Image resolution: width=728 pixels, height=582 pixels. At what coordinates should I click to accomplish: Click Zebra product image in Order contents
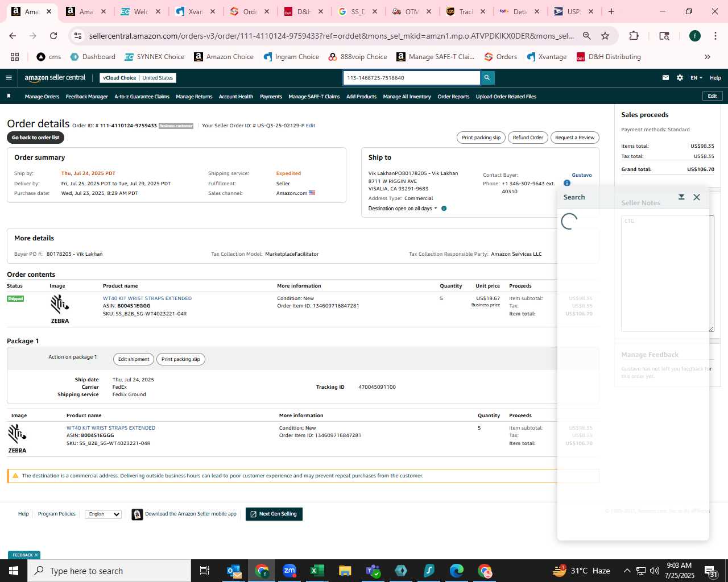click(x=60, y=309)
